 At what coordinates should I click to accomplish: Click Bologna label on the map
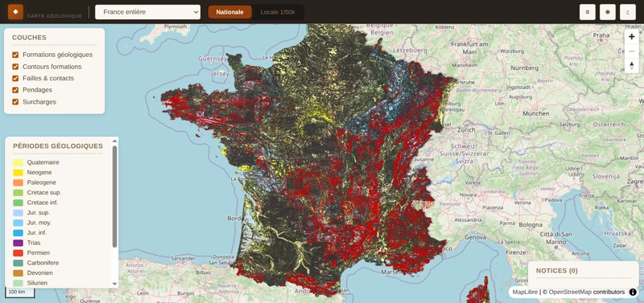click(530, 225)
